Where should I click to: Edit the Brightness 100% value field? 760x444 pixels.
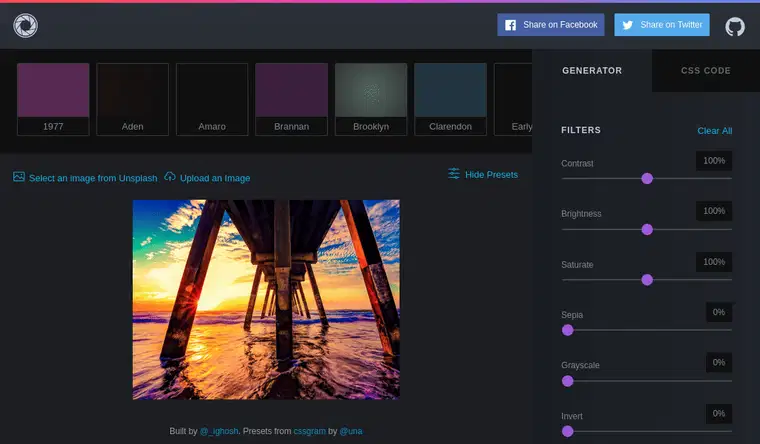[714, 211]
